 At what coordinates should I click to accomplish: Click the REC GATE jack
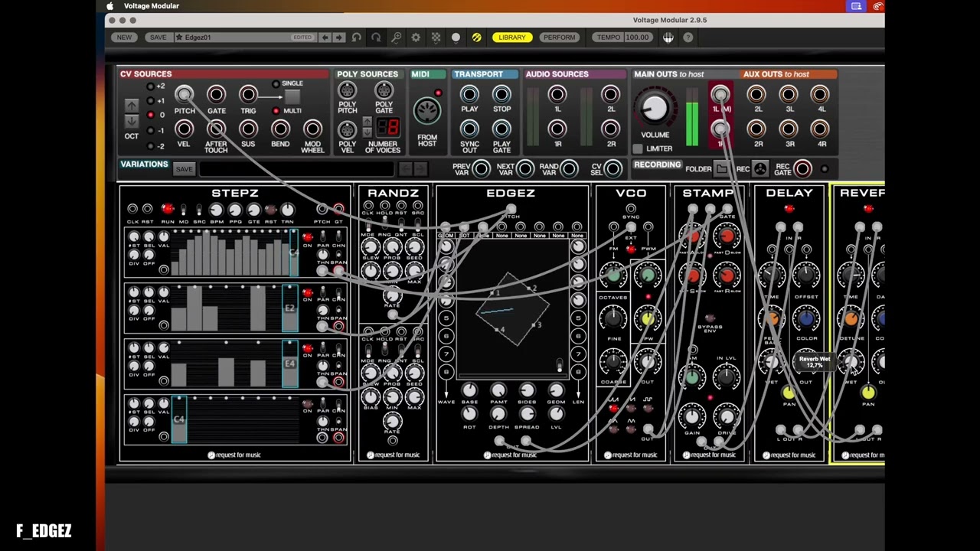[x=802, y=168]
